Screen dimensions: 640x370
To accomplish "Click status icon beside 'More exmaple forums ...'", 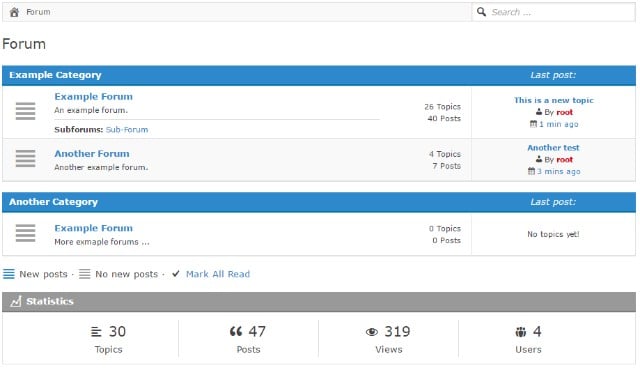I will [x=25, y=233].
